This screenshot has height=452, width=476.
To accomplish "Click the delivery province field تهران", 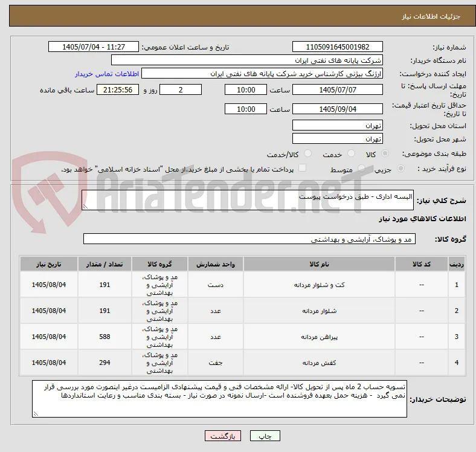I will pyautogui.click(x=337, y=126).
